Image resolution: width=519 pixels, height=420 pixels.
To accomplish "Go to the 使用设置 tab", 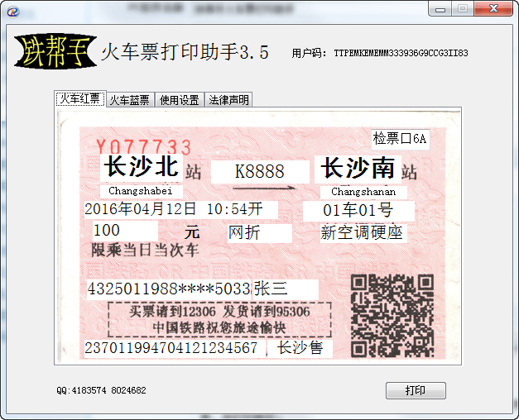I will pos(179,100).
